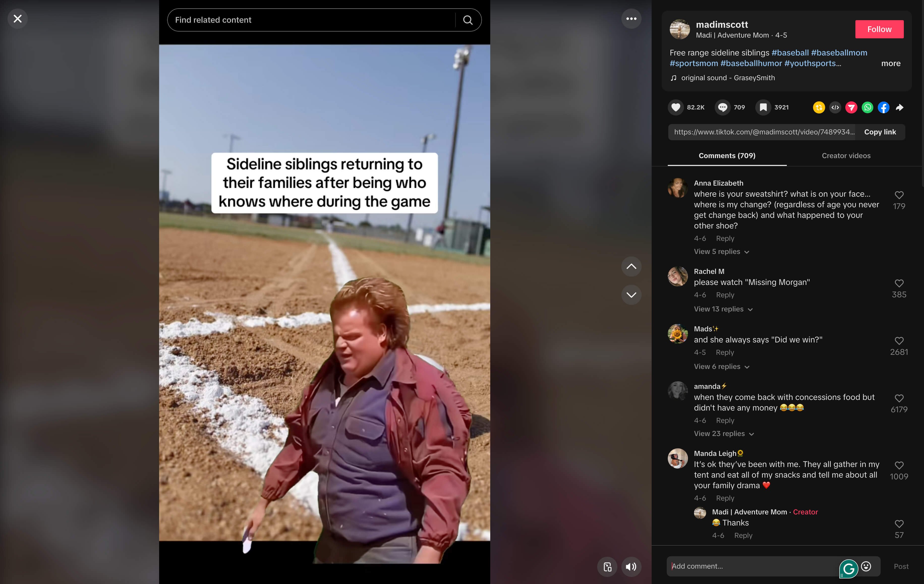Mute the video sound
Image resolution: width=924 pixels, height=584 pixels.
point(631,567)
